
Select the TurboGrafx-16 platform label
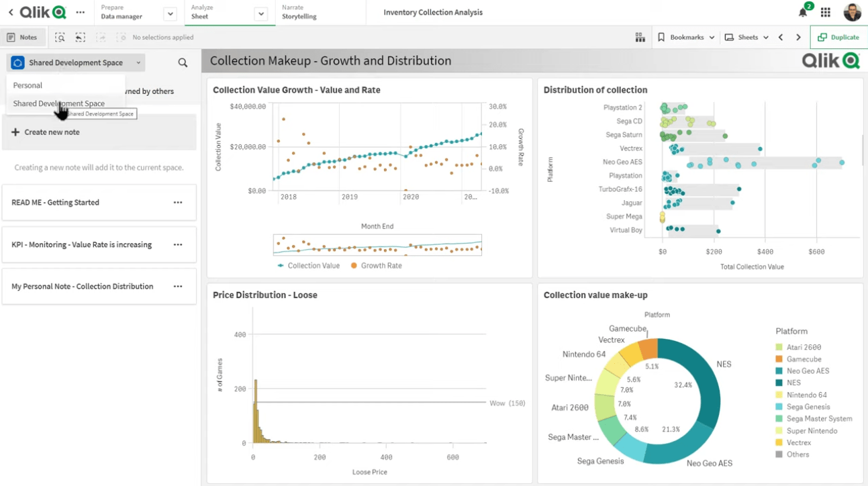point(620,189)
